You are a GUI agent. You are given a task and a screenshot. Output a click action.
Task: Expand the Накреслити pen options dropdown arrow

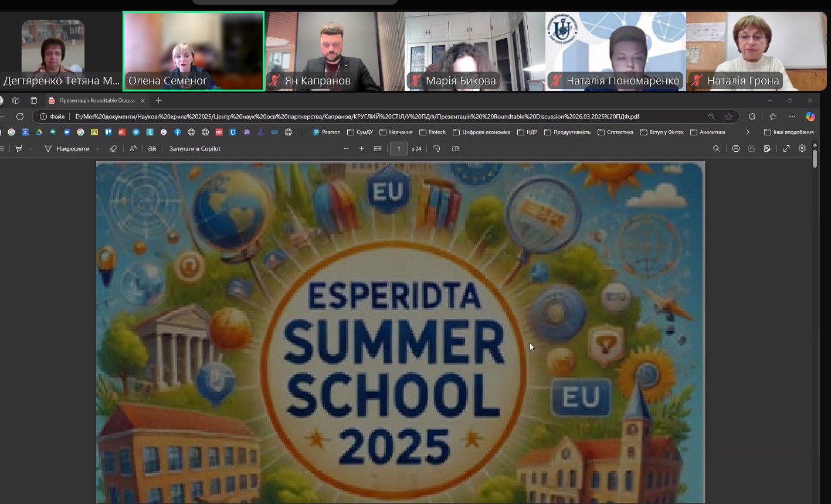pos(98,149)
